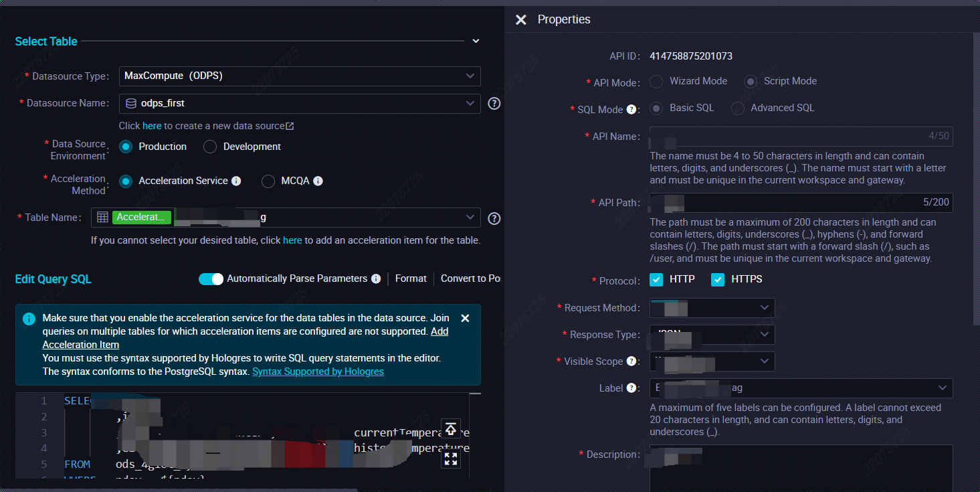Select Script Mode radio
Image resolution: width=980 pixels, height=492 pixels.
[751, 81]
